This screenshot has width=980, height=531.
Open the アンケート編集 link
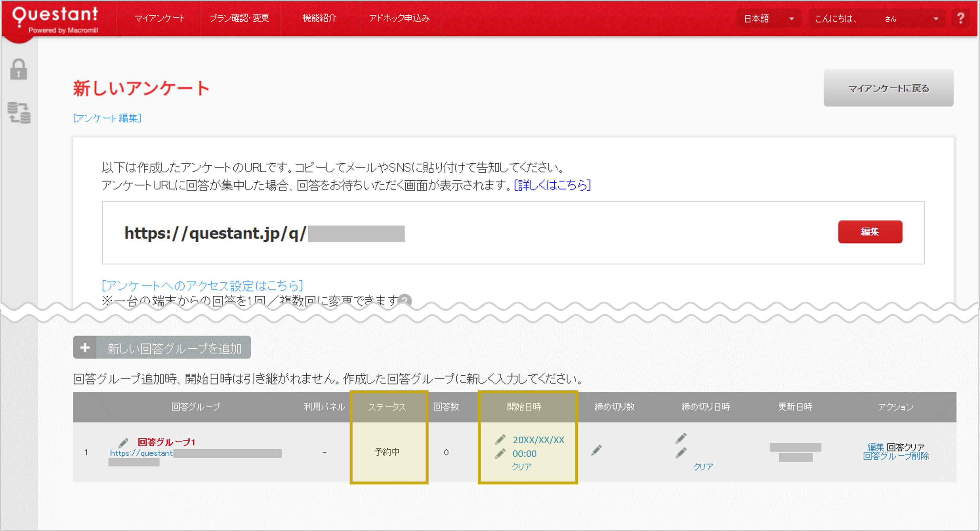pos(107,118)
